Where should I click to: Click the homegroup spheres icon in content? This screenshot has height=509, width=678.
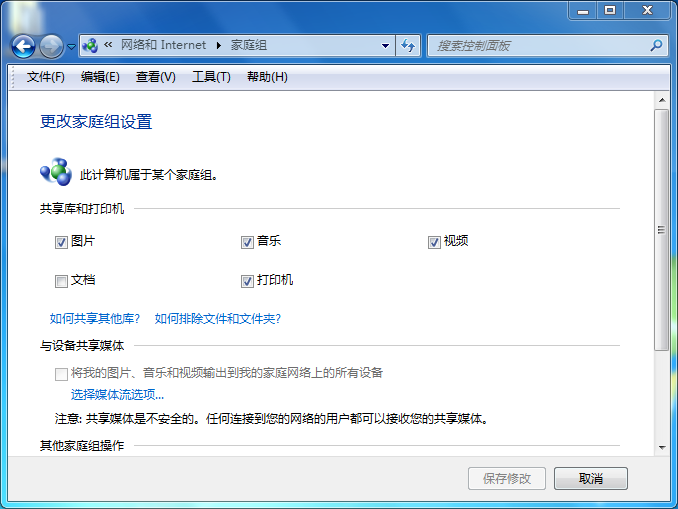(55, 172)
